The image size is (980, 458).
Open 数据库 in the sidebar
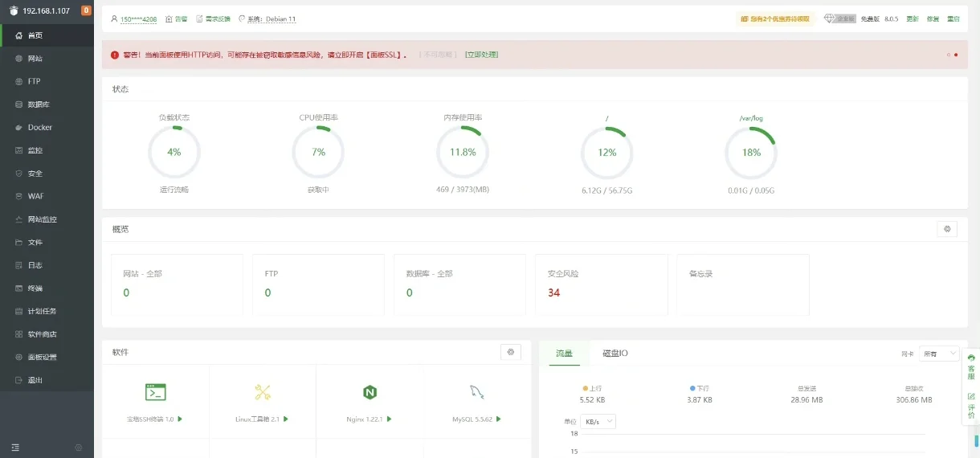[x=47, y=104]
